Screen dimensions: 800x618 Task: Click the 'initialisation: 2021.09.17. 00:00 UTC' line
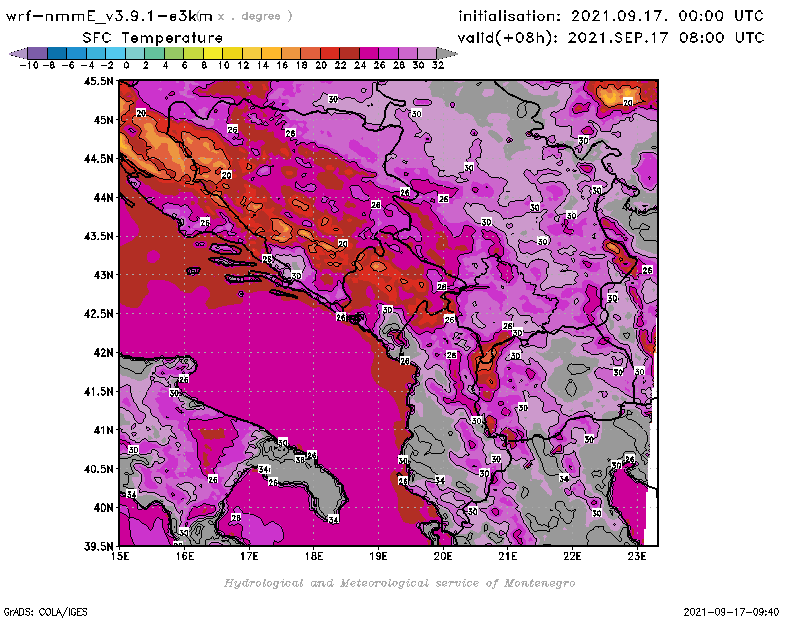pyautogui.click(x=611, y=16)
